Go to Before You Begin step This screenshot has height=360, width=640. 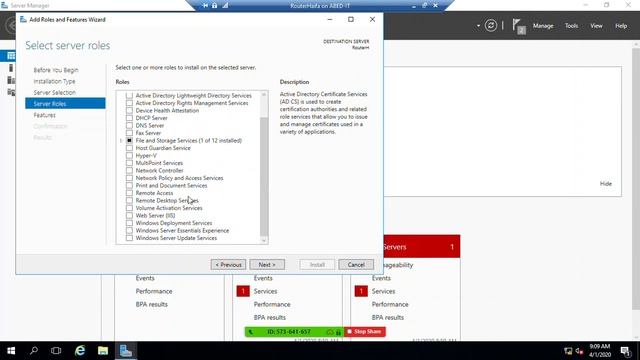(56, 70)
